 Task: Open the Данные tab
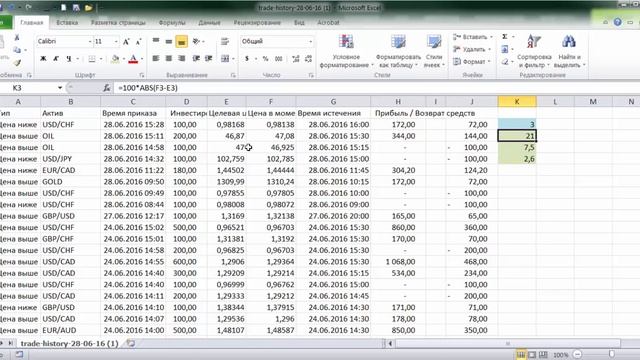pyautogui.click(x=209, y=22)
